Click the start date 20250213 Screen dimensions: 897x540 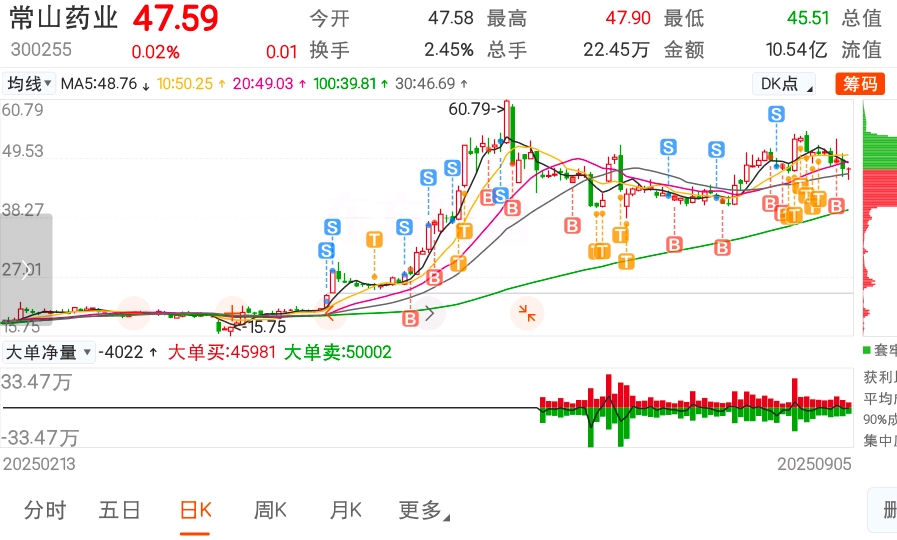tap(39, 464)
